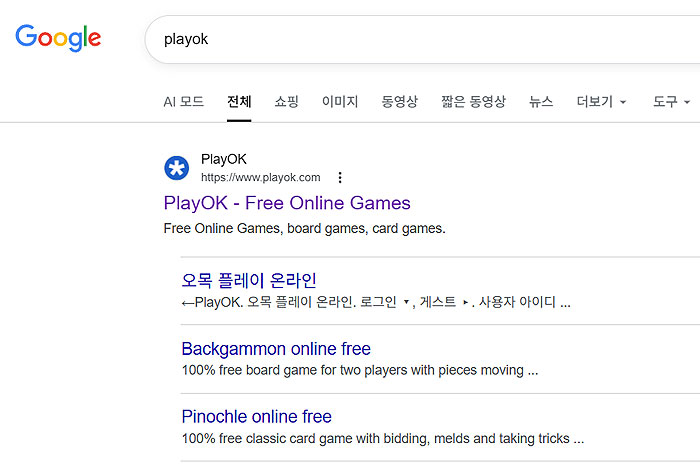Expand the 도구 dropdown
Screen dimensions: 700x466
pyautogui.click(x=671, y=102)
